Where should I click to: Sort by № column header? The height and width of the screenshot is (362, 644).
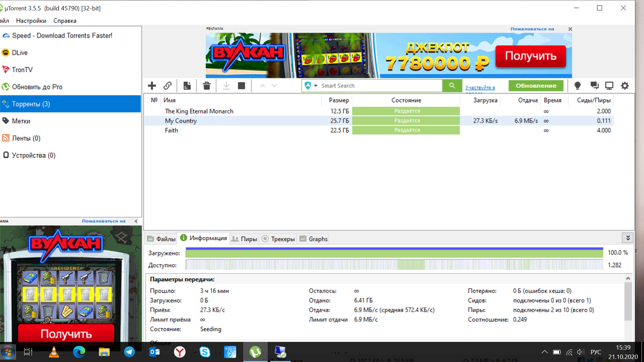[154, 100]
